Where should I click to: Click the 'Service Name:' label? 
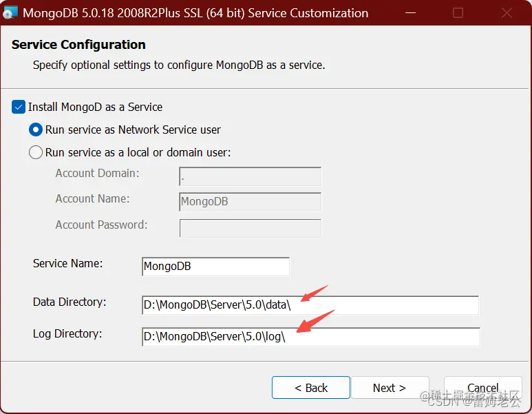(x=68, y=264)
